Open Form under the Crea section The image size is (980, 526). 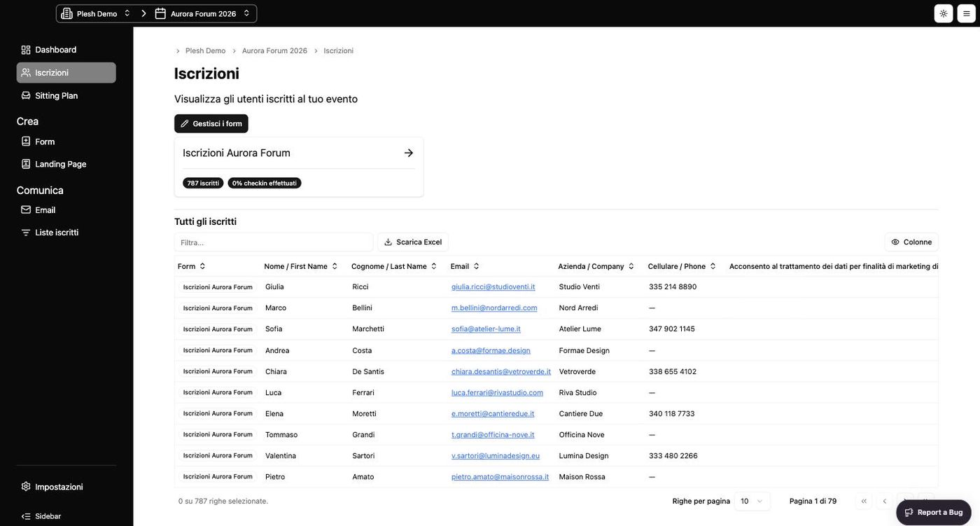(66, 141)
